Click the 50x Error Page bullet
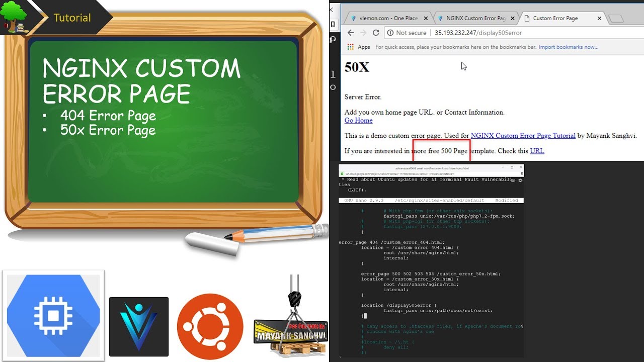 point(108,130)
